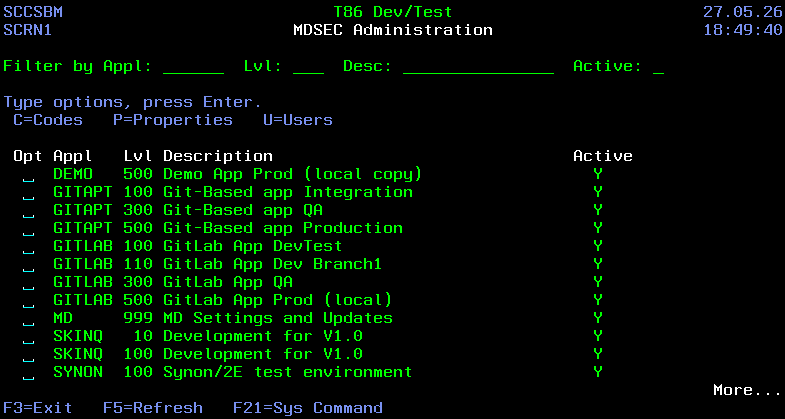Click the T86 Dev/Test system name

tap(393, 12)
